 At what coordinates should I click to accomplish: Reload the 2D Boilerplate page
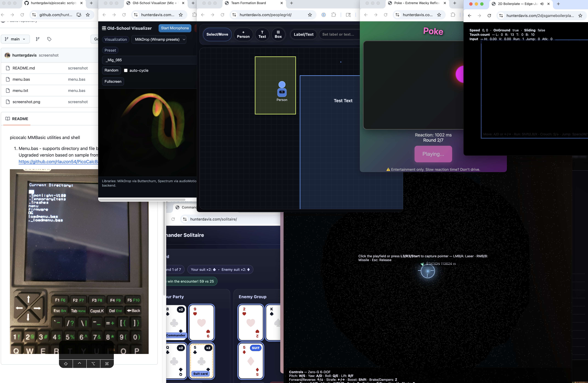click(489, 15)
